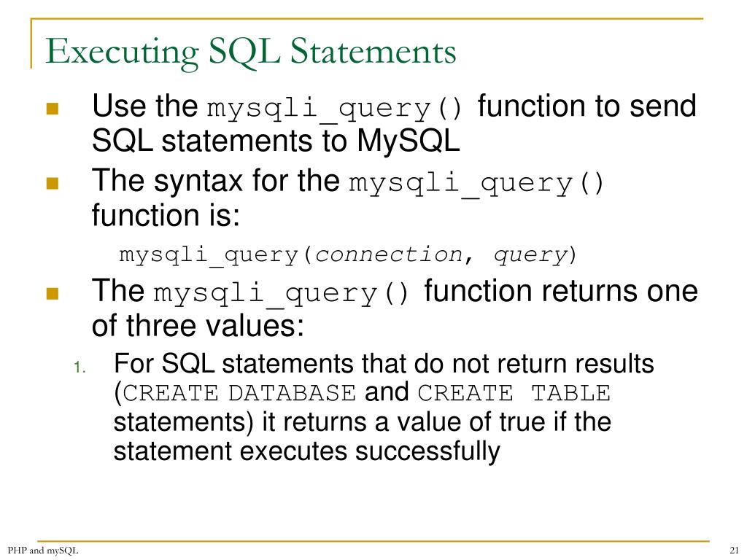Click the 'PHP and mySQL' footer text

pyautogui.click(x=43, y=551)
